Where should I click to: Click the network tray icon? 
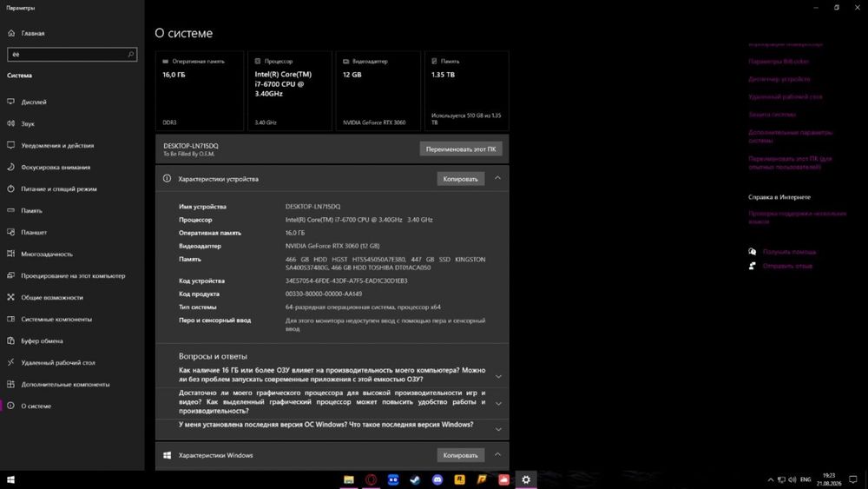point(781,479)
